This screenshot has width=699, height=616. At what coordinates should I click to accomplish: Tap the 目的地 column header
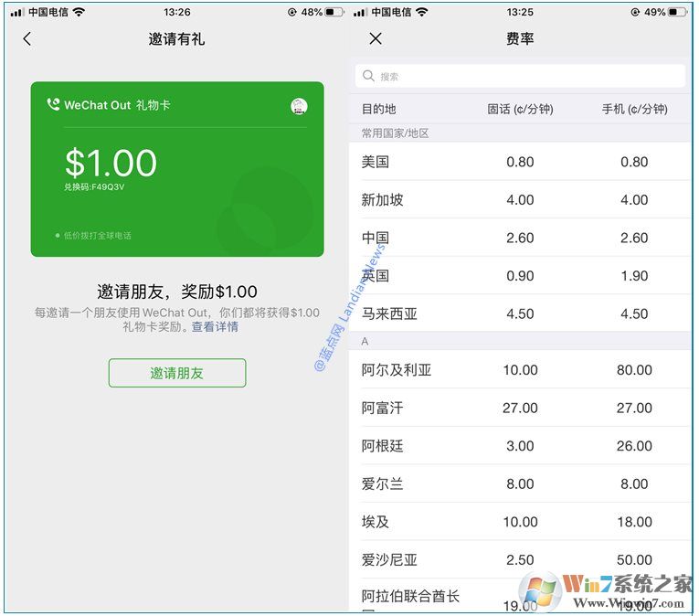pos(378,109)
